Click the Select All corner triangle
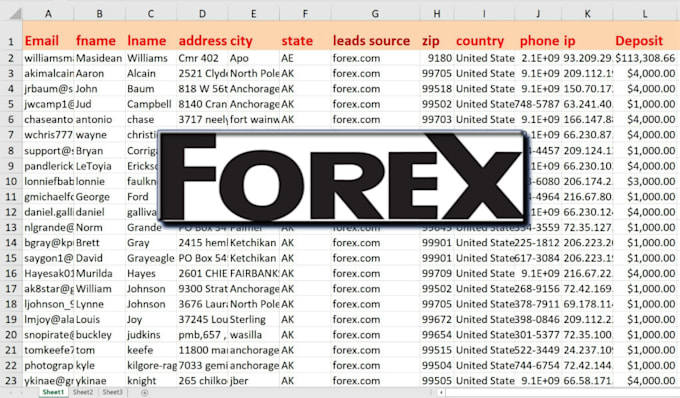The image size is (680, 398). 15,14
